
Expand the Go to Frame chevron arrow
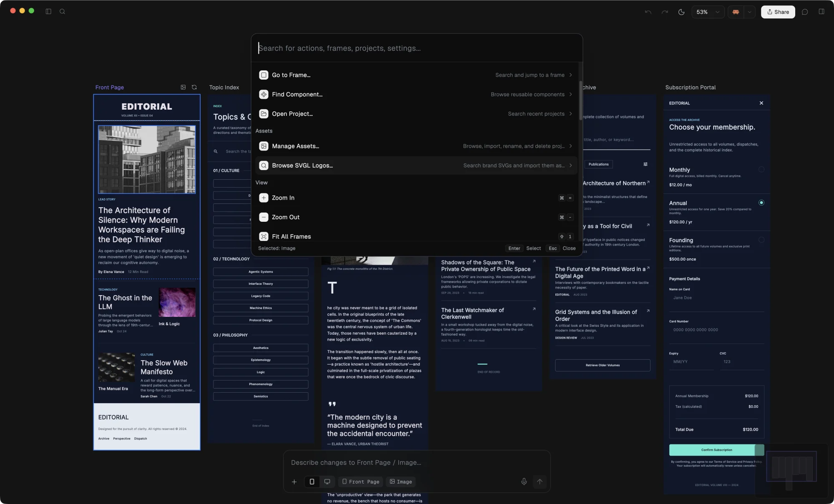tap(570, 75)
